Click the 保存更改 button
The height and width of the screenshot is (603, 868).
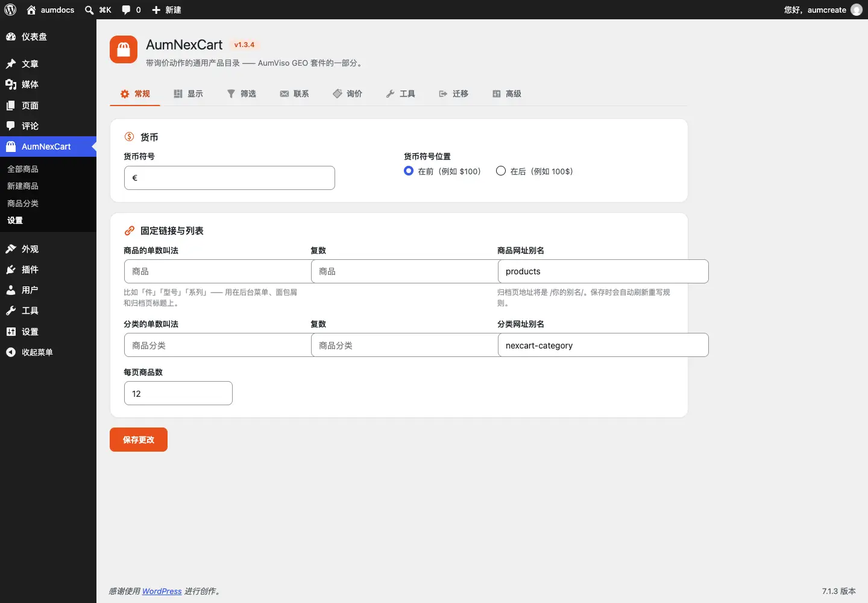pos(139,440)
